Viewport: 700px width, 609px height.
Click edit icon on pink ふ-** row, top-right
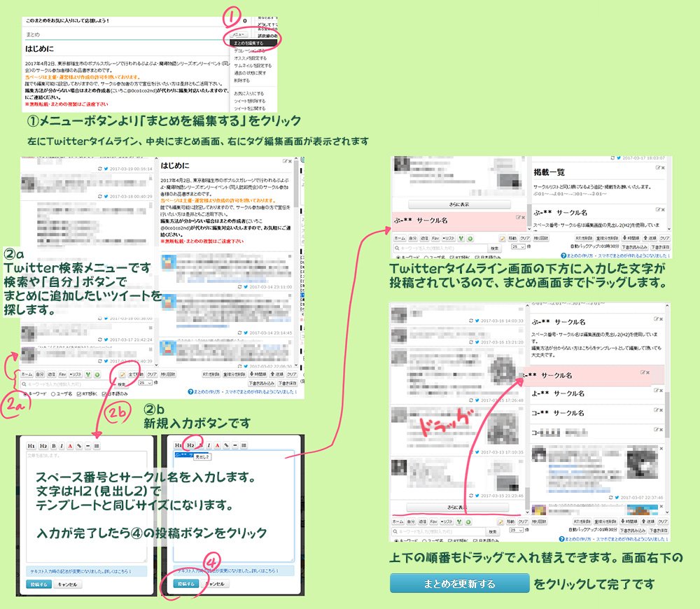(519, 218)
